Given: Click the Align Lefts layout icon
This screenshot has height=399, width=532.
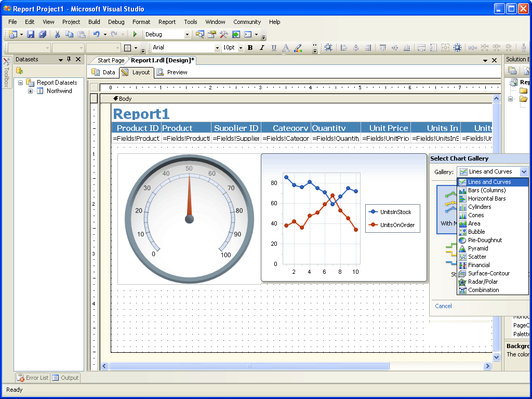Looking at the screenshot, I should [344, 48].
